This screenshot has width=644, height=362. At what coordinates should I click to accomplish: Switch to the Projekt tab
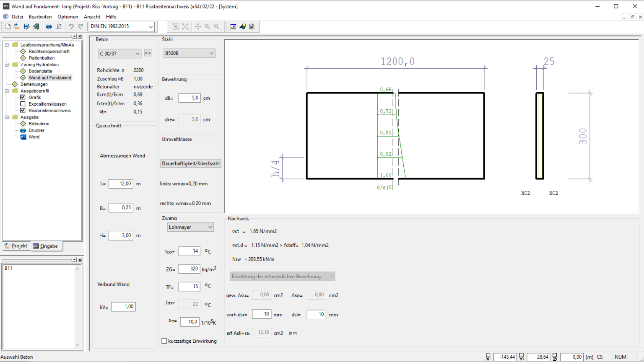tap(16, 246)
